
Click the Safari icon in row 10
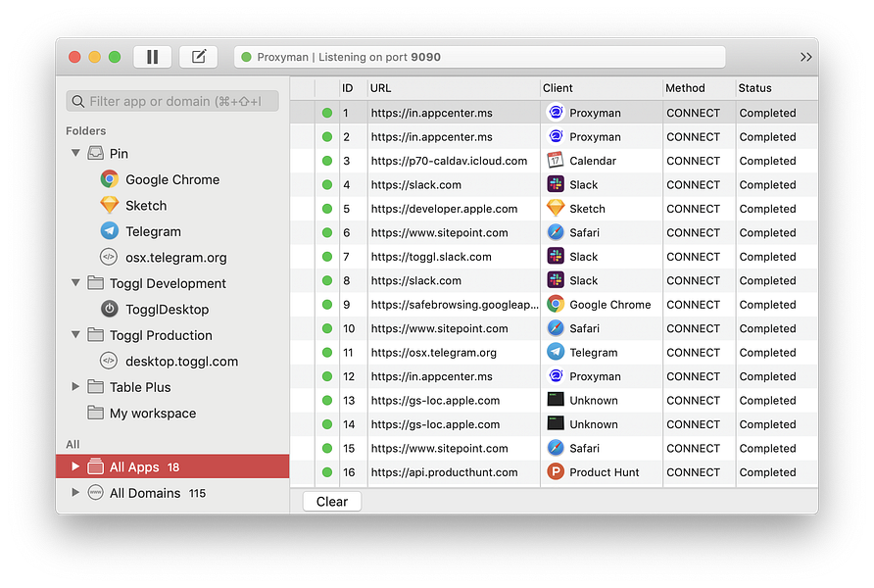coord(556,328)
